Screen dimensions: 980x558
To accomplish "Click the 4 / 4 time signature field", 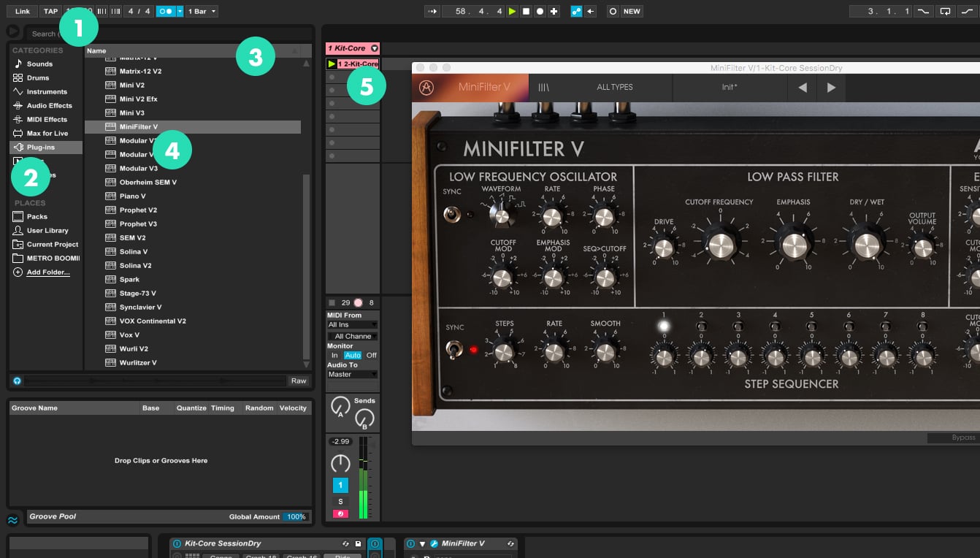I will (139, 12).
